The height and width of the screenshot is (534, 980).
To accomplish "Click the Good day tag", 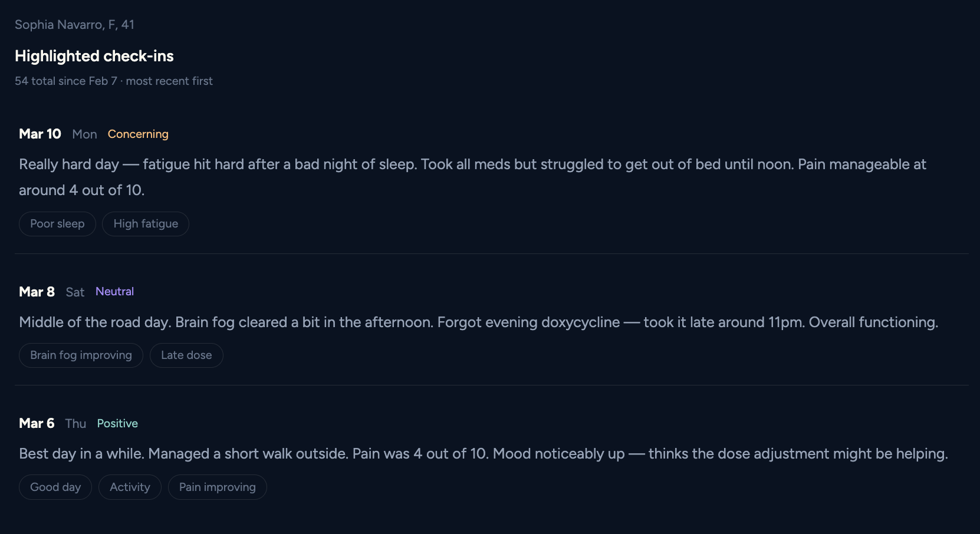I will pos(55,487).
